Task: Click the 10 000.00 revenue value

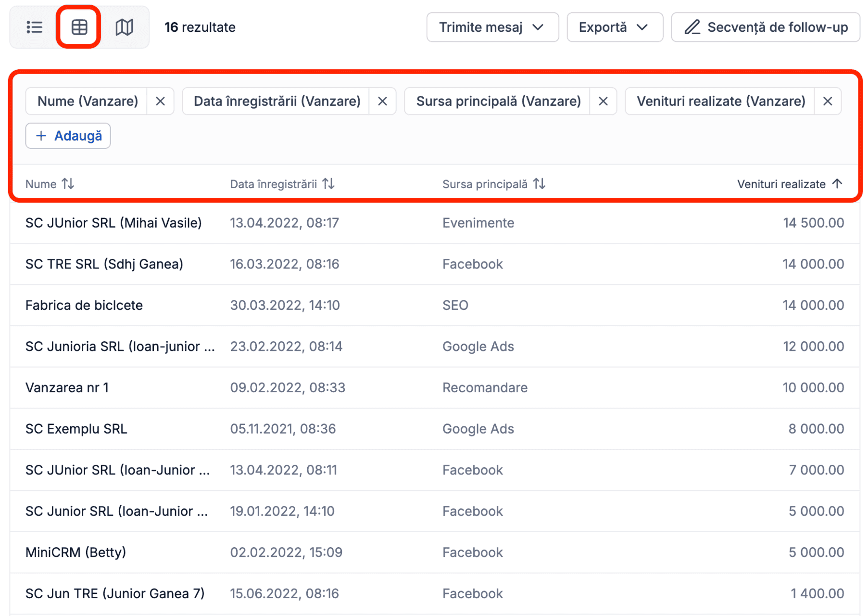Action: coord(813,387)
